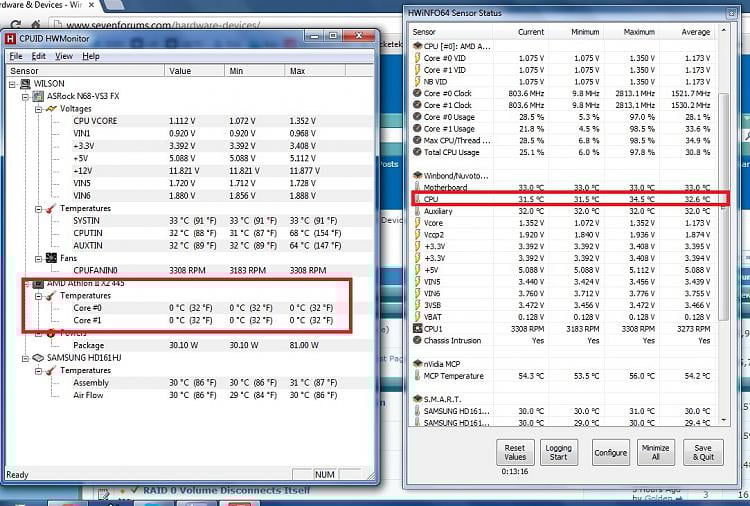The width and height of the screenshot is (750, 506).
Task: Click the Motherboard temperature icon in HWiNFO
Action: [x=418, y=187]
